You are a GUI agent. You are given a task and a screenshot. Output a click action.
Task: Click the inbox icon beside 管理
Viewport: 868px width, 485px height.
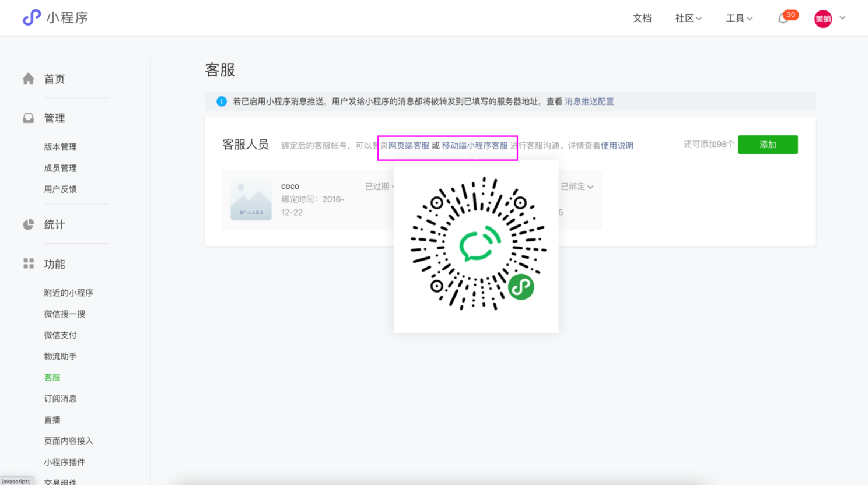(28, 118)
